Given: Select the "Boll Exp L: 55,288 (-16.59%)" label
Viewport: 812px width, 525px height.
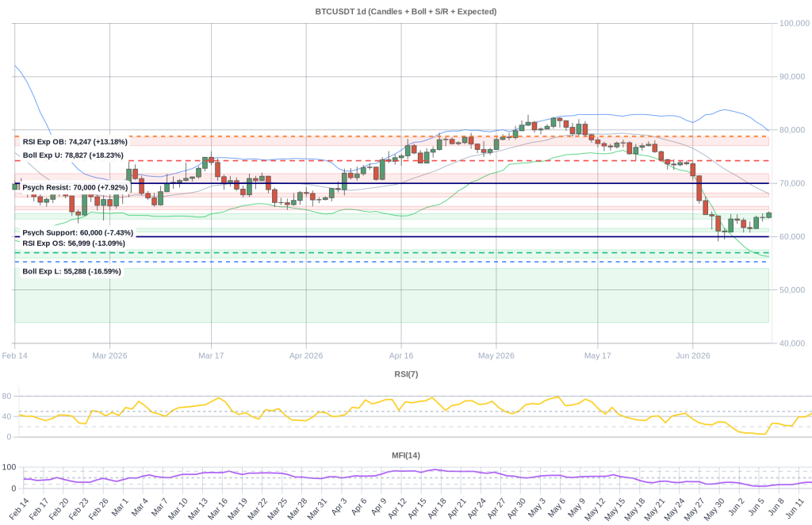Looking at the screenshot, I should pos(71,271).
